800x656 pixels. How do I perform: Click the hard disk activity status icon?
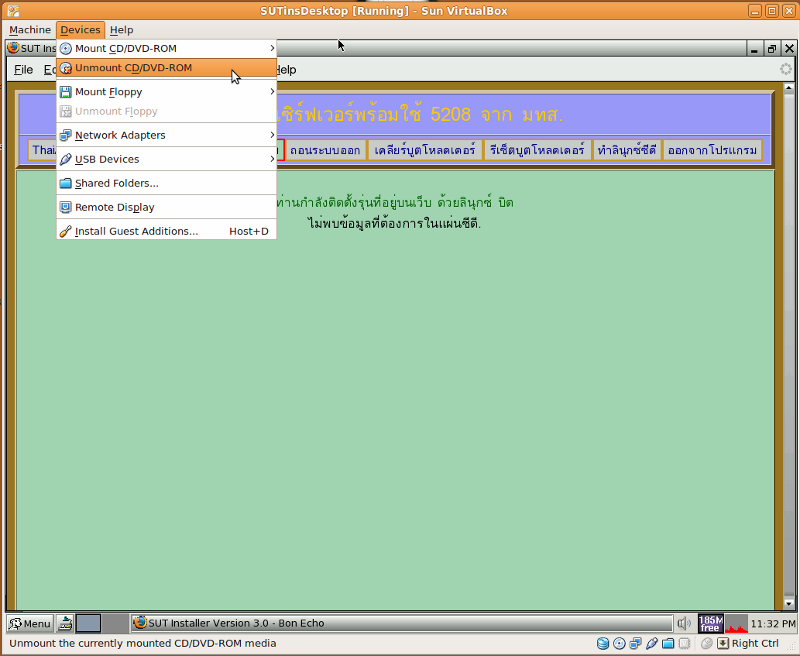[x=603, y=644]
